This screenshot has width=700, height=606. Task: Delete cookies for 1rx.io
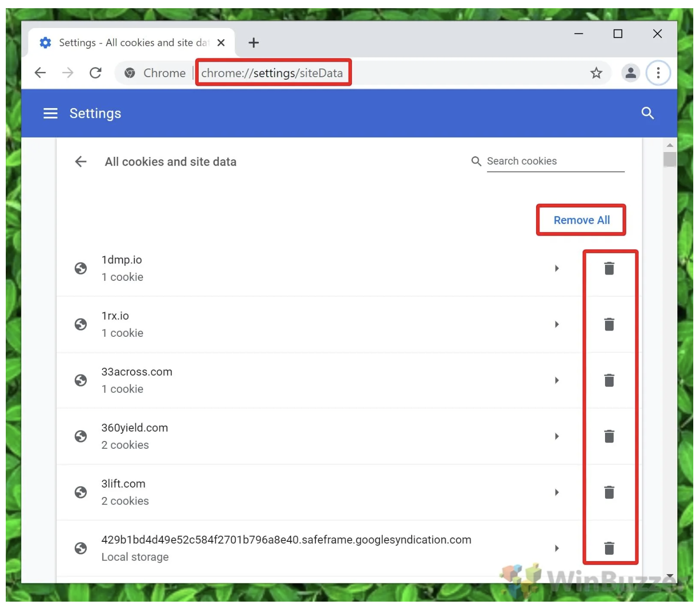pos(609,324)
